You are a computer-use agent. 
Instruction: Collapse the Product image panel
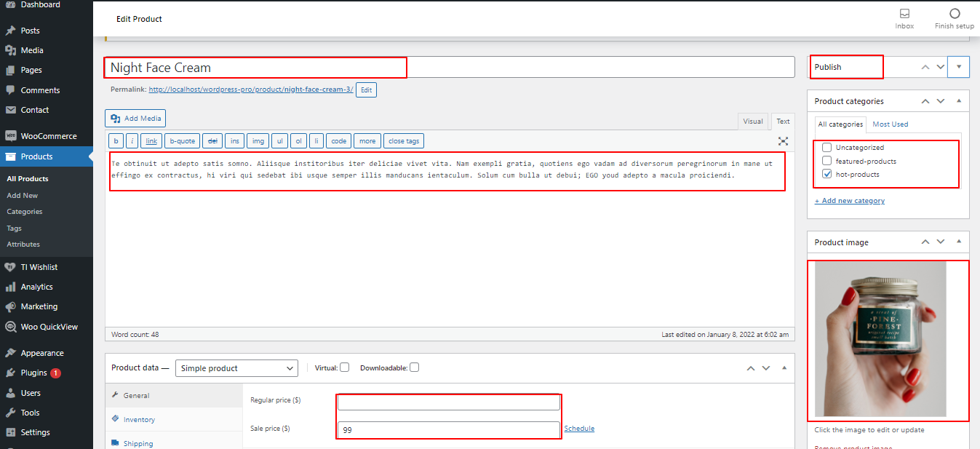pyautogui.click(x=959, y=242)
